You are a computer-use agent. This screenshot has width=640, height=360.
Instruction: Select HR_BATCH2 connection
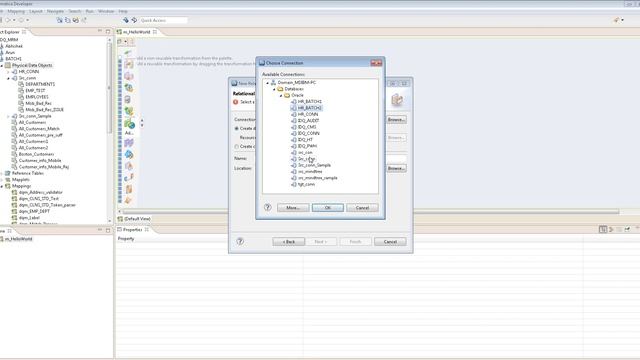[310, 108]
